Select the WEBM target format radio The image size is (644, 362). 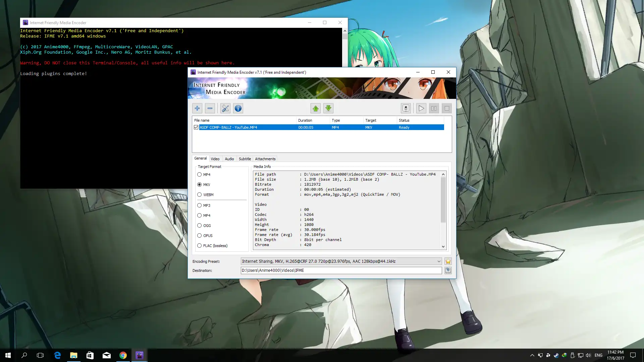click(x=200, y=195)
